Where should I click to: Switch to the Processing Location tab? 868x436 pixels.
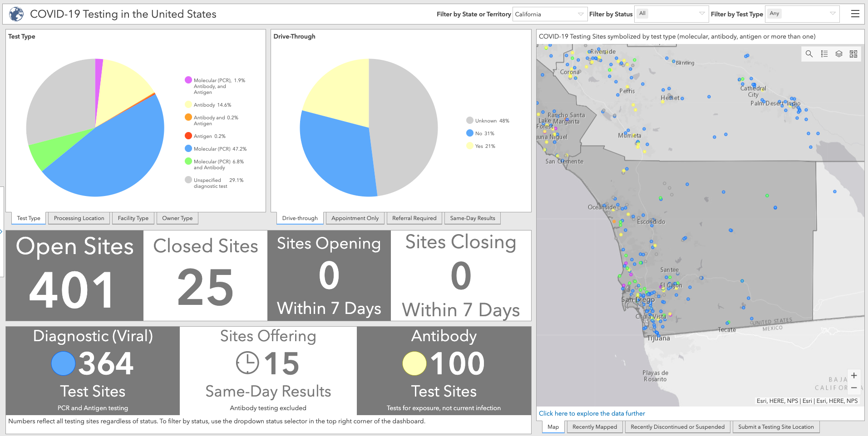point(79,218)
